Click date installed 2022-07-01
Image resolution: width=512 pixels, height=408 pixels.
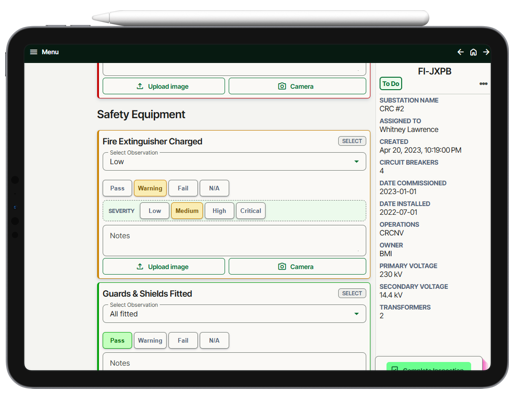pyautogui.click(x=398, y=212)
